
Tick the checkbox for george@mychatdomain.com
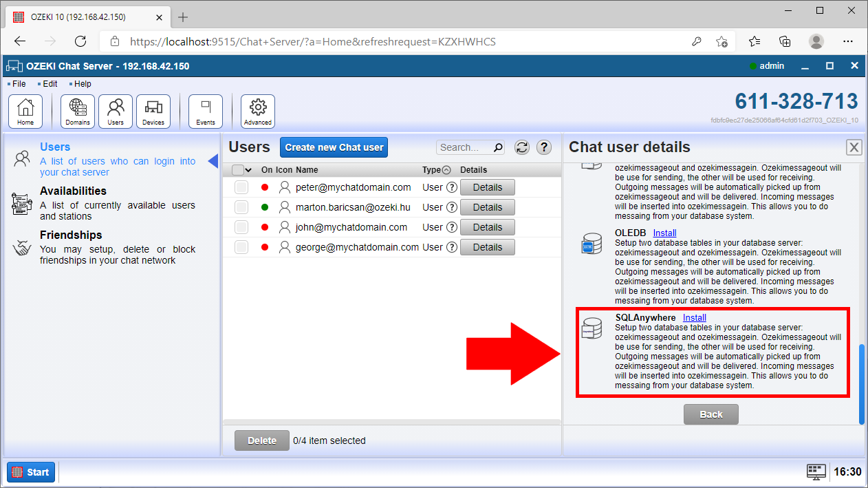coord(241,247)
